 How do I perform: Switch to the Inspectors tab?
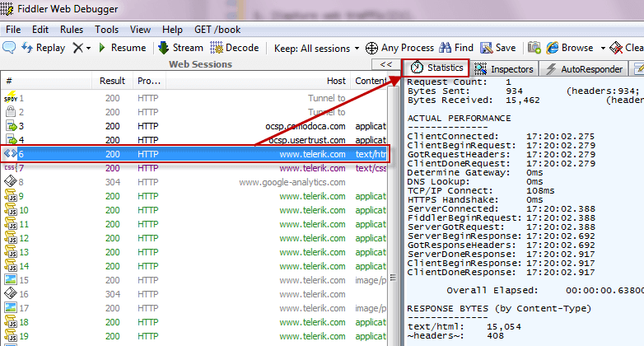point(505,69)
